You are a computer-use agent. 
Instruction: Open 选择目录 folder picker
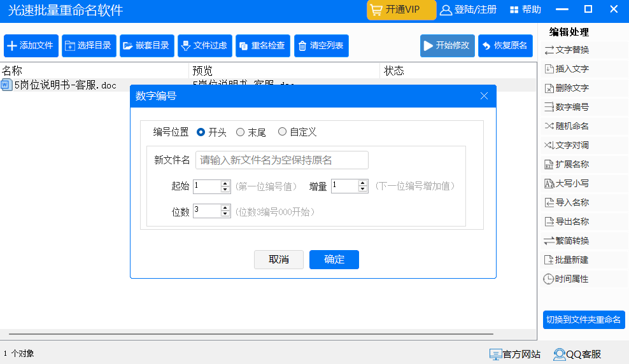coord(89,46)
